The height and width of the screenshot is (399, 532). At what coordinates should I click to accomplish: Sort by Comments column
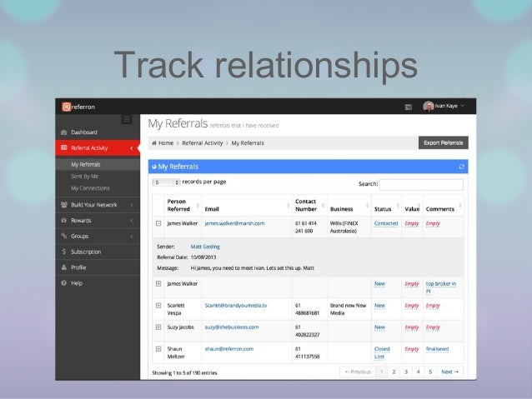443,205
